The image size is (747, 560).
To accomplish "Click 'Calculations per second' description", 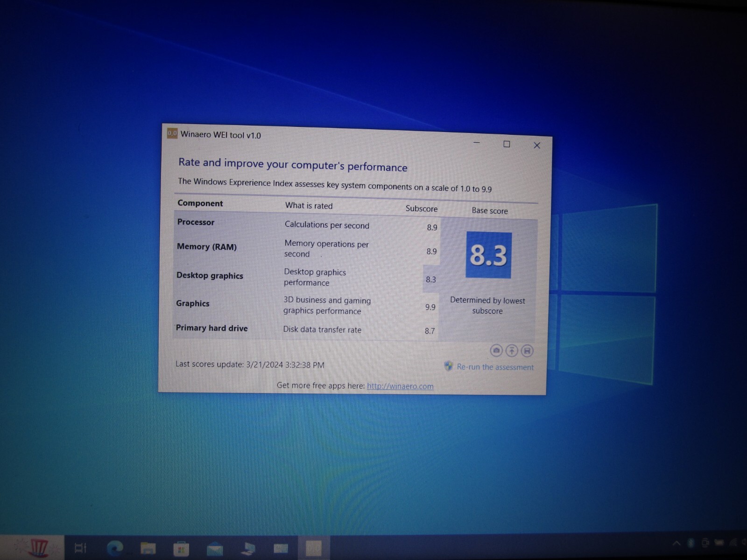I will [x=327, y=225].
